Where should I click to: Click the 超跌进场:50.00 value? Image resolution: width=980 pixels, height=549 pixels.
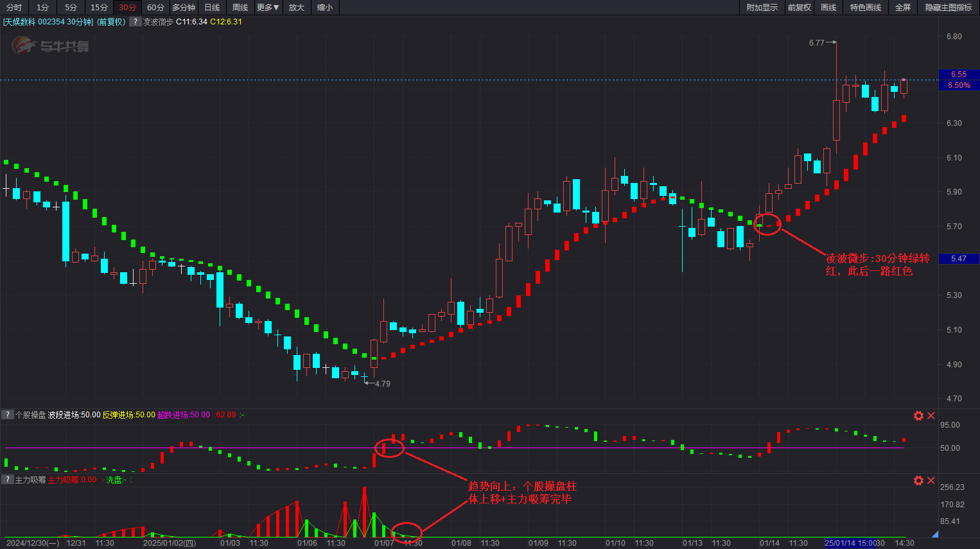[184, 415]
